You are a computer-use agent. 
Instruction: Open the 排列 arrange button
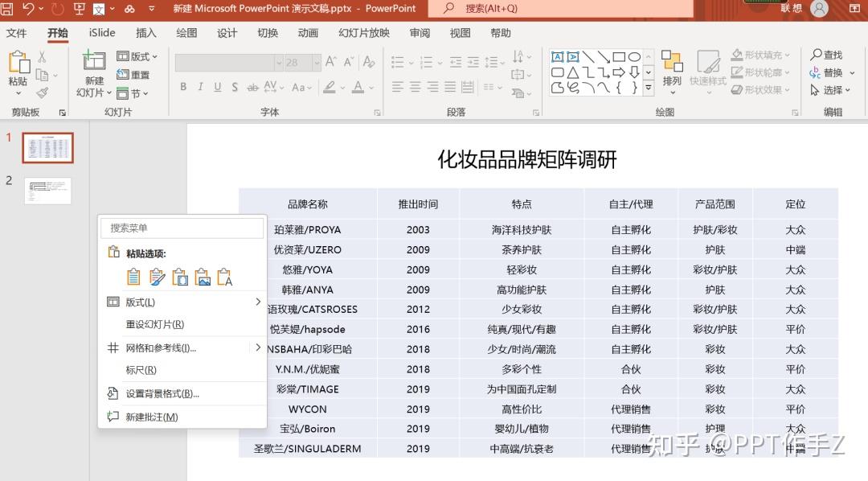pyautogui.click(x=672, y=72)
